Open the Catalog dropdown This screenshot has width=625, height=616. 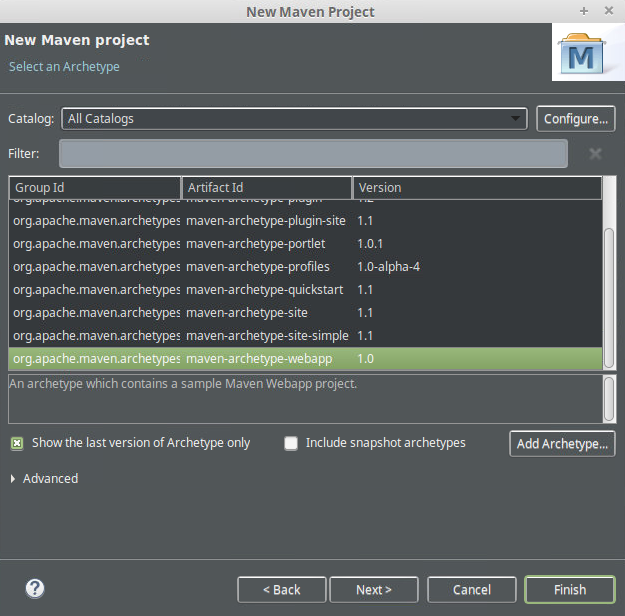294,119
